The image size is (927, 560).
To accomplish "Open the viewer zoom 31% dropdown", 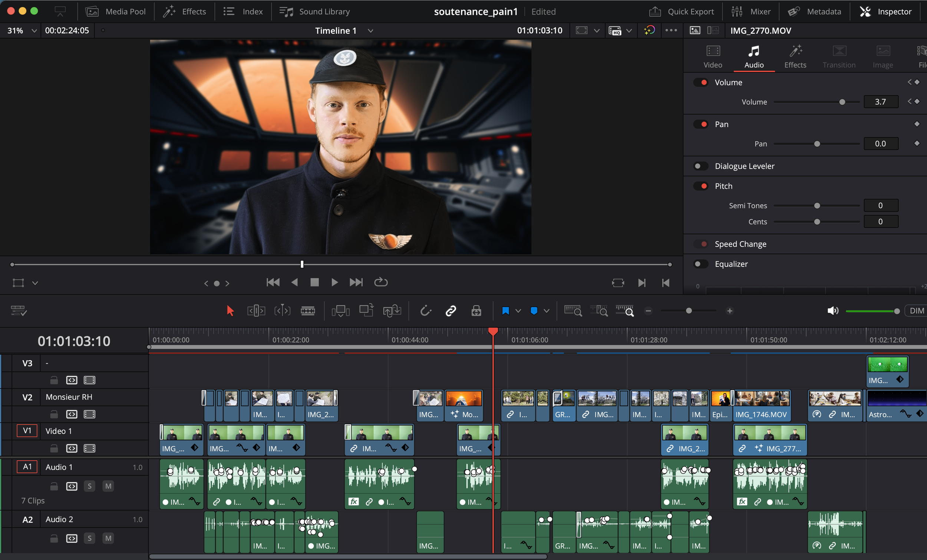I will [34, 31].
